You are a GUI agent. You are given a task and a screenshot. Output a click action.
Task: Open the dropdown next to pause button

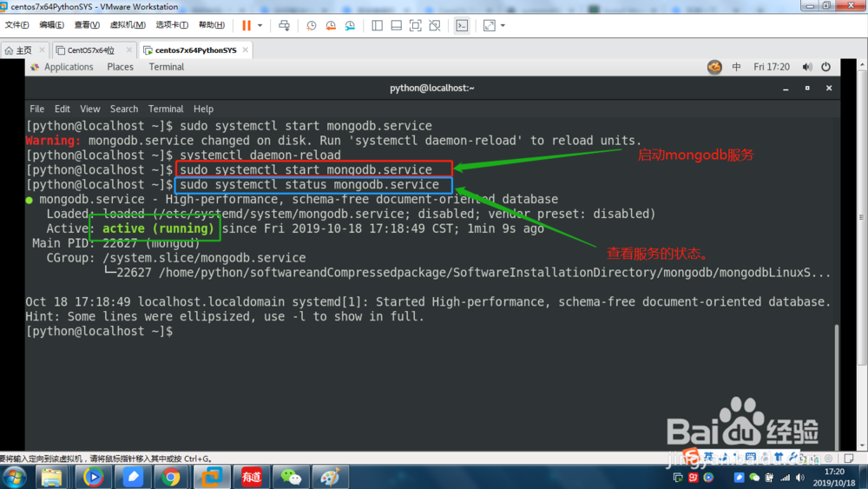coord(260,25)
